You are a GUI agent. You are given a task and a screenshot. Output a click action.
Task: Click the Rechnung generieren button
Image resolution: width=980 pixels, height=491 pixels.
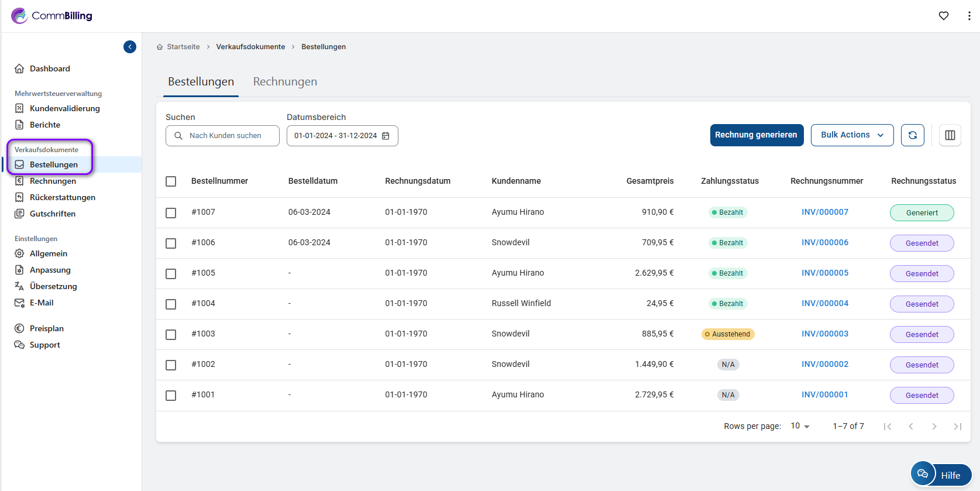pos(756,135)
